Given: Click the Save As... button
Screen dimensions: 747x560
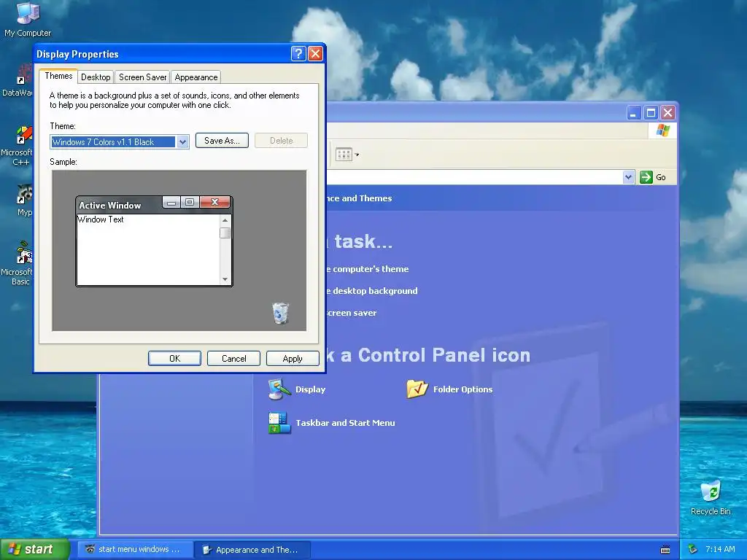Looking at the screenshot, I should (x=222, y=141).
